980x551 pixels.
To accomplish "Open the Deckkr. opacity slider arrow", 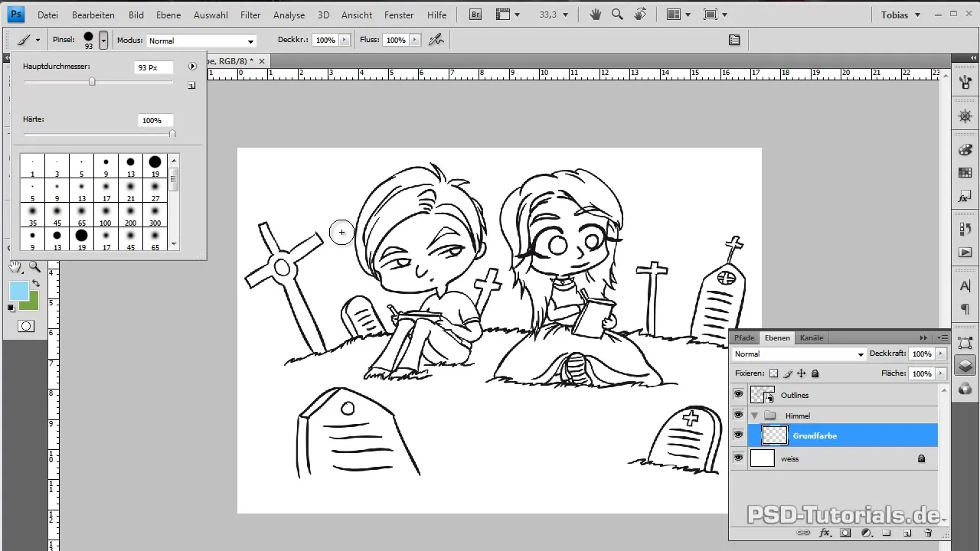I will click(344, 40).
